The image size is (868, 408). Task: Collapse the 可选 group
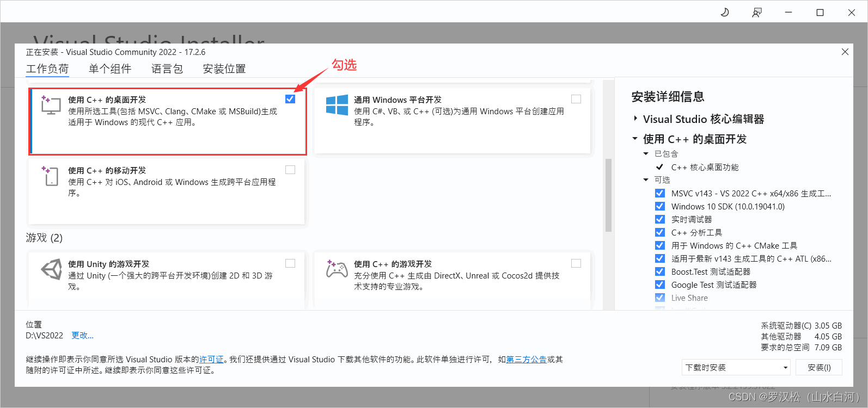coord(646,180)
